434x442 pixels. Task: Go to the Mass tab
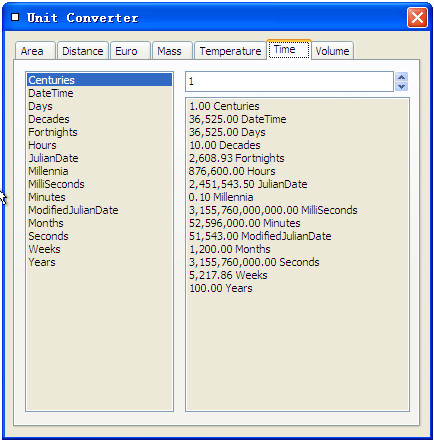(172, 51)
